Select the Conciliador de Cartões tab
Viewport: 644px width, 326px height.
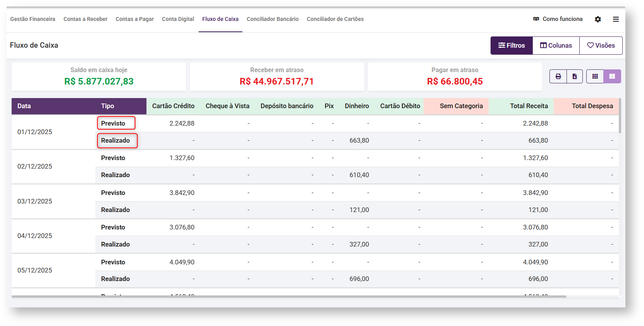(x=335, y=19)
